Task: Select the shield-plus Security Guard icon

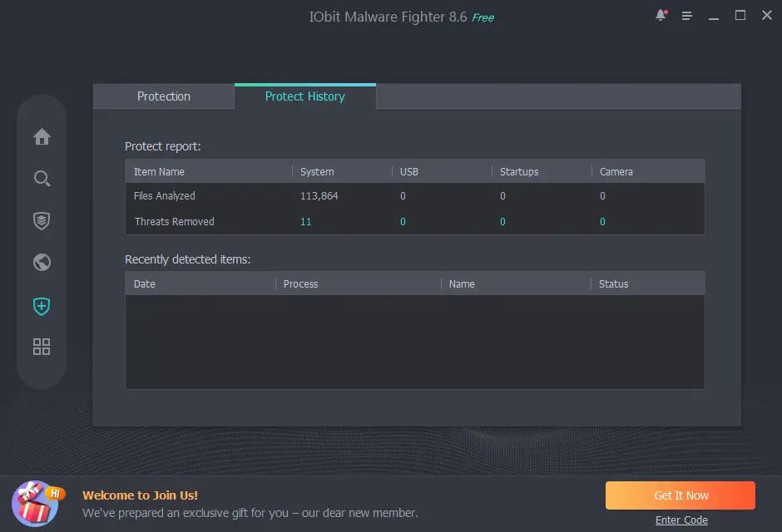Action: click(x=42, y=306)
